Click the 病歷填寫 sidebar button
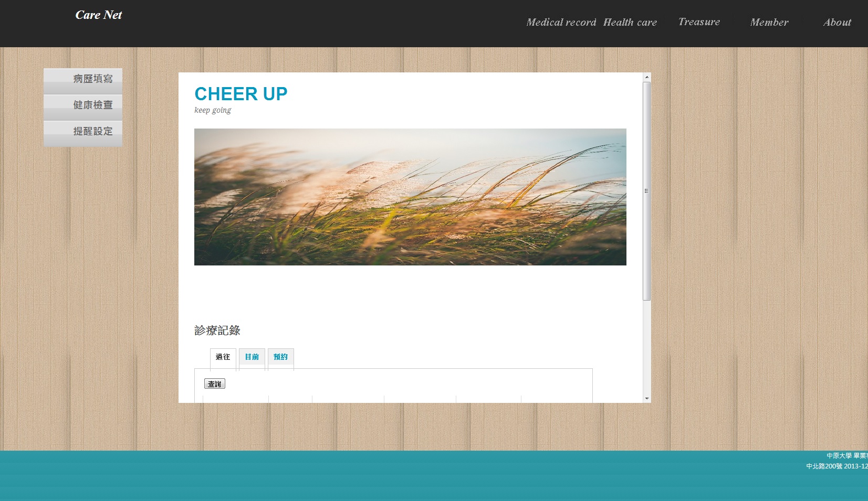Image resolution: width=868 pixels, height=501 pixels. click(83, 79)
